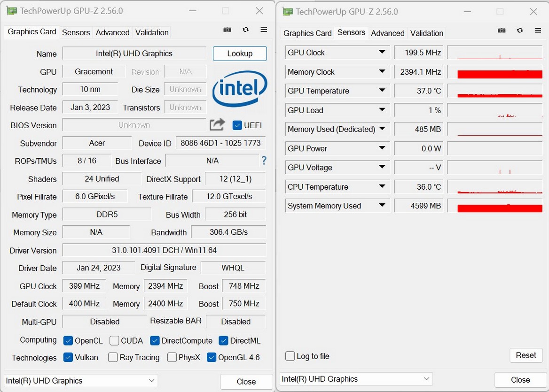549x392 pixels.
Task: Click the Lookup button
Action: [240, 54]
